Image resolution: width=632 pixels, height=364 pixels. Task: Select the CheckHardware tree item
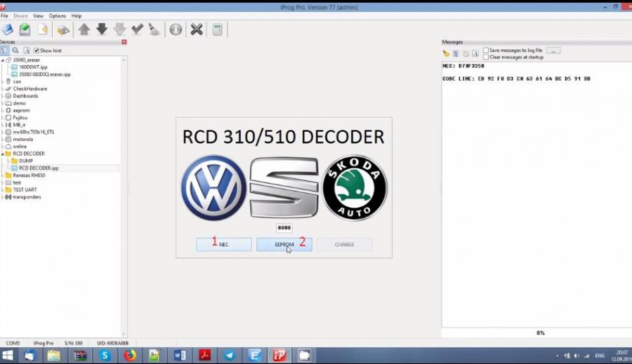click(29, 88)
